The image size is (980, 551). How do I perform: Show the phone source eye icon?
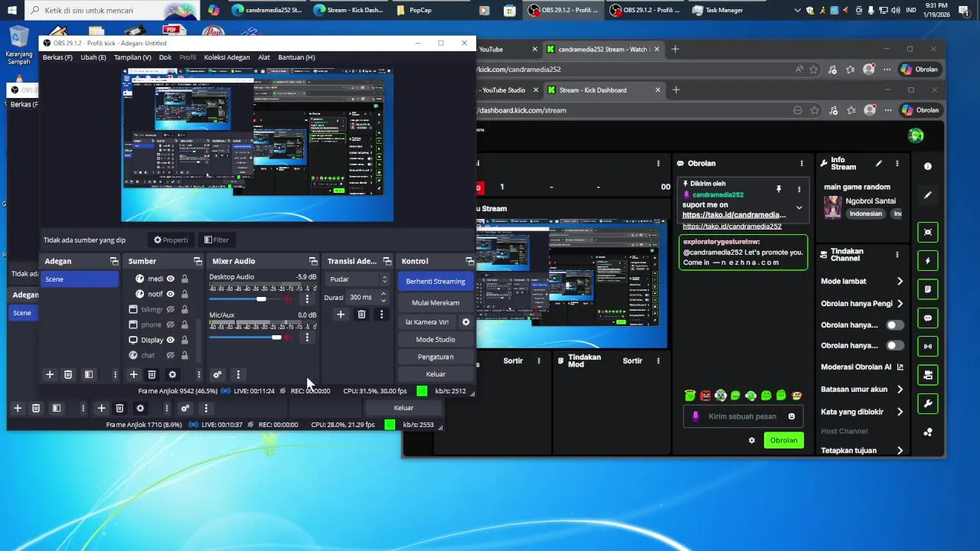171,324
